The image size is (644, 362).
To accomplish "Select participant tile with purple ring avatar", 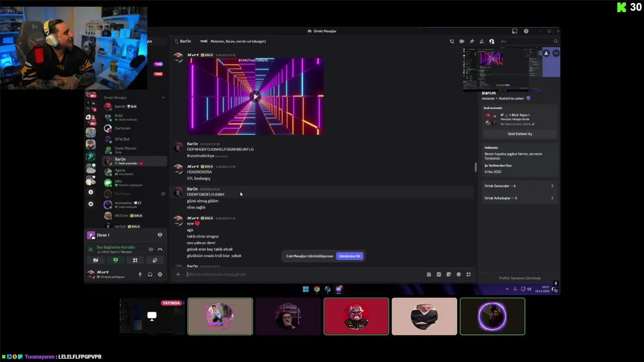I will (493, 316).
